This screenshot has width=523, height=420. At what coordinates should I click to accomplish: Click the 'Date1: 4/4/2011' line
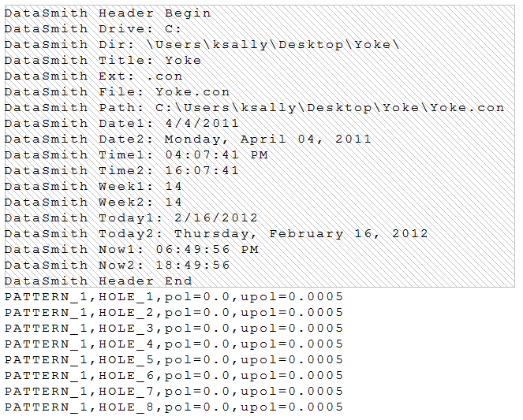121,123
